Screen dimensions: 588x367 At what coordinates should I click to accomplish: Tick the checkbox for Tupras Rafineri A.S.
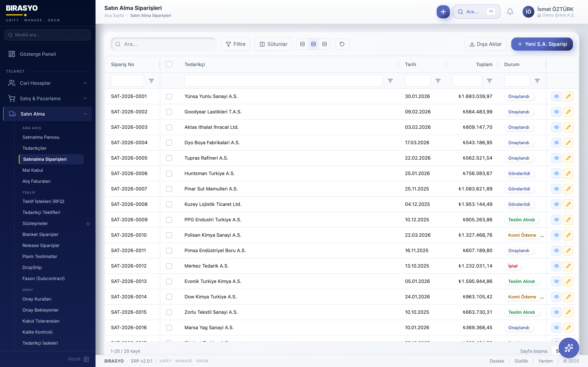pos(169,158)
